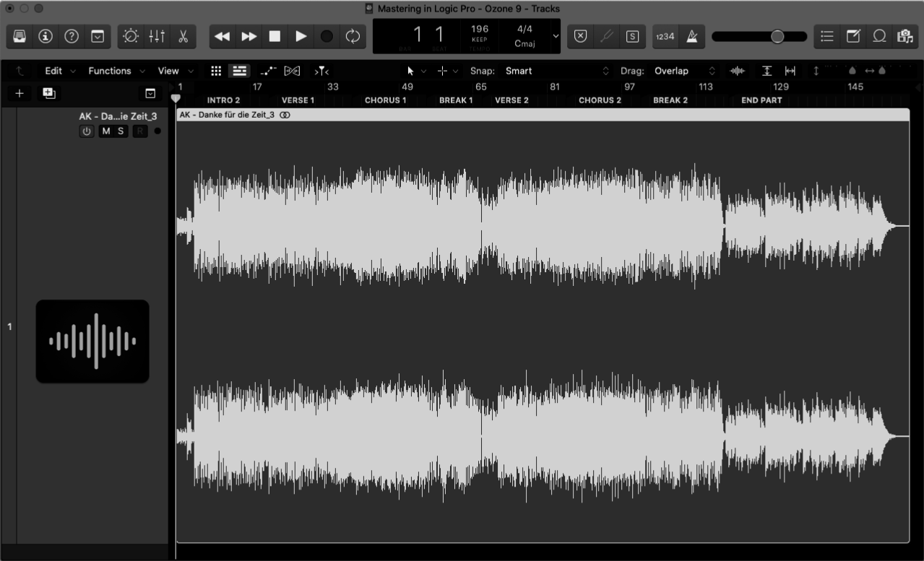Open the Loop Browser icon
Viewport: 924px width, 561px height.
(880, 35)
